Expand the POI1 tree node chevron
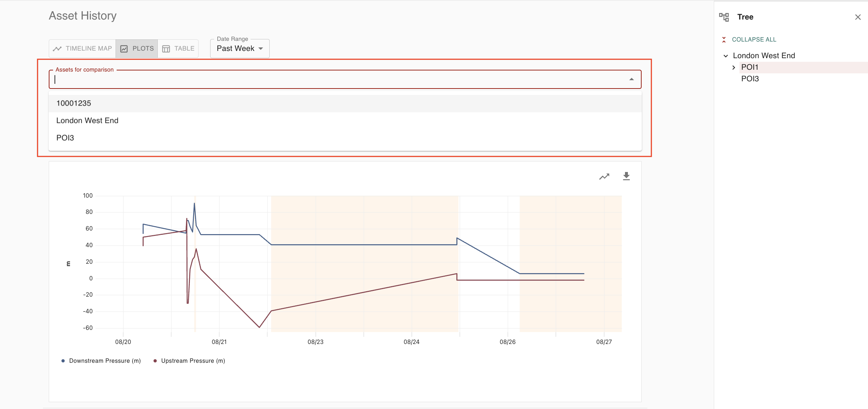Viewport: 868px width, 409px height. [x=734, y=68]
